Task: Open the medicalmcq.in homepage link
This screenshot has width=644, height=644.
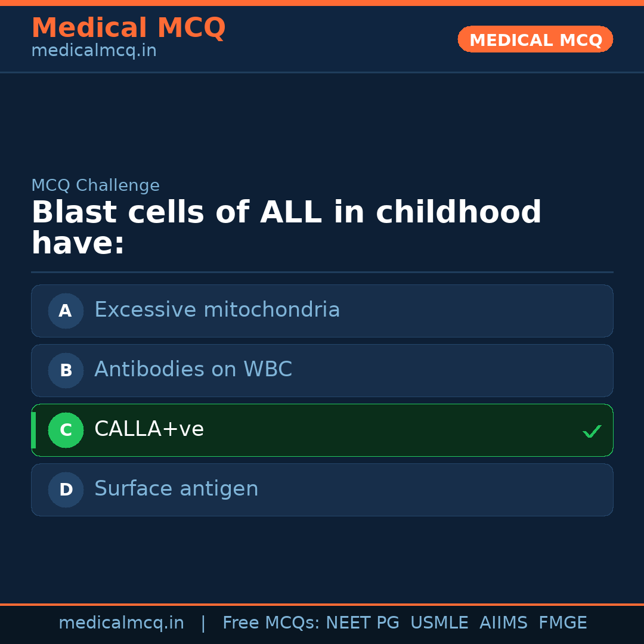Action: [94, 50]
